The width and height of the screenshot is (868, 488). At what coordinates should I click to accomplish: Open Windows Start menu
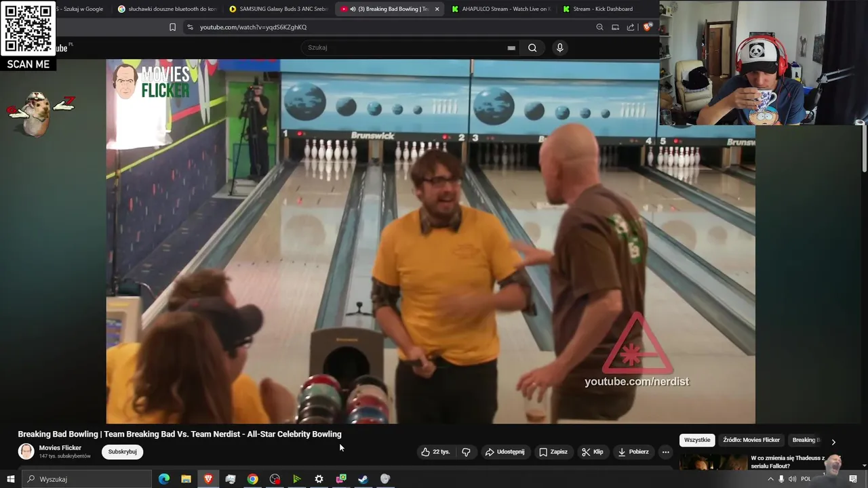pyautogui.click(x=10, y=479)
